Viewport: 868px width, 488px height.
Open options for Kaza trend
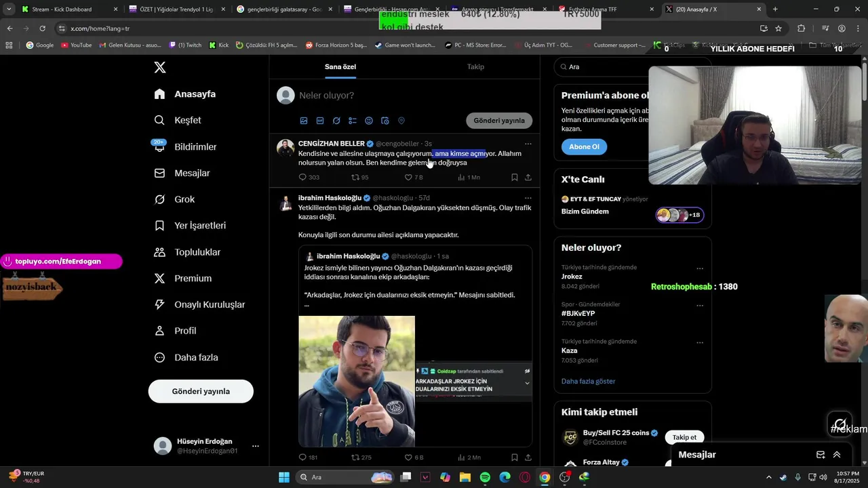[700, 343]
